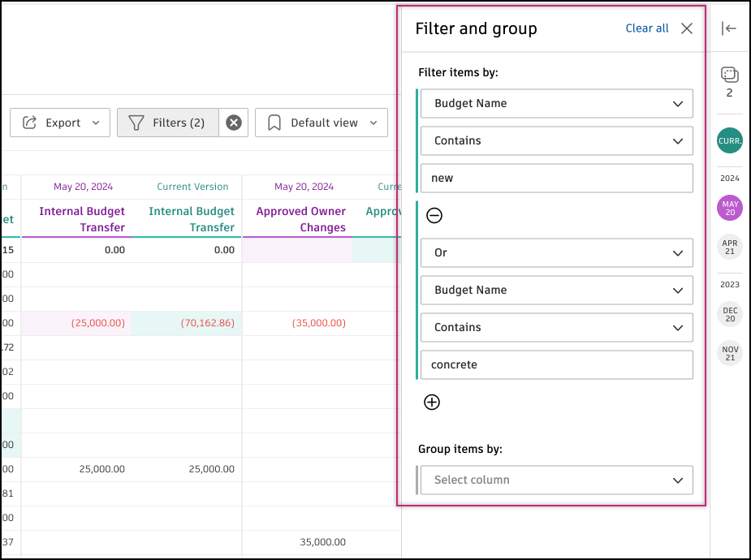
Task: Collapse the side panel with arrow icon
Action: pyautogui.click(x=729, y=28)
